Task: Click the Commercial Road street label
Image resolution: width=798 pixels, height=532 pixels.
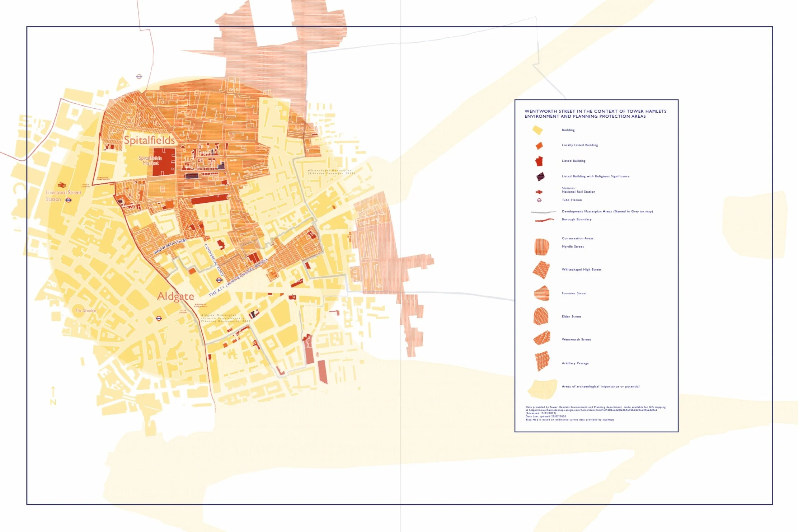Action: [x=214, y=260]
